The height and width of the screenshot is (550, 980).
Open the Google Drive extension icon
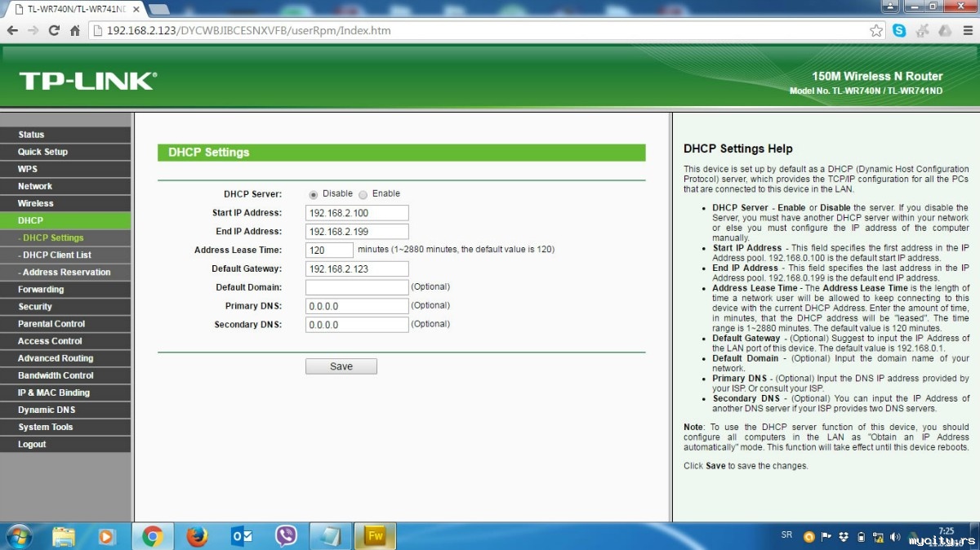coord(945,31)
